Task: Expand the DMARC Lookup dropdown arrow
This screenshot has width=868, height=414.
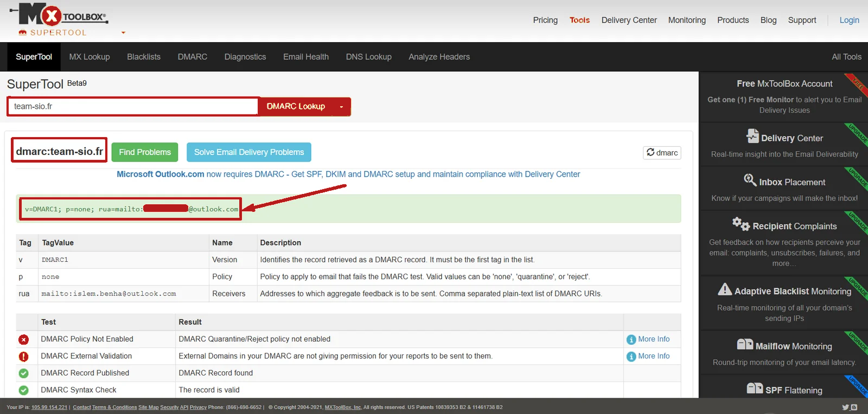Action: point(341,107)
